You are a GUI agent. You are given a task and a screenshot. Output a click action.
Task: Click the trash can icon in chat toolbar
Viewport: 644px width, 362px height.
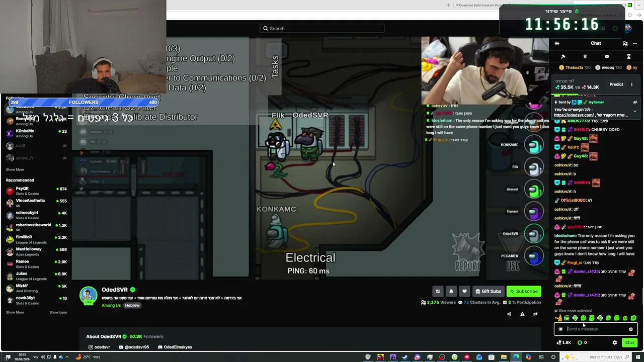[x=585, y=57]
